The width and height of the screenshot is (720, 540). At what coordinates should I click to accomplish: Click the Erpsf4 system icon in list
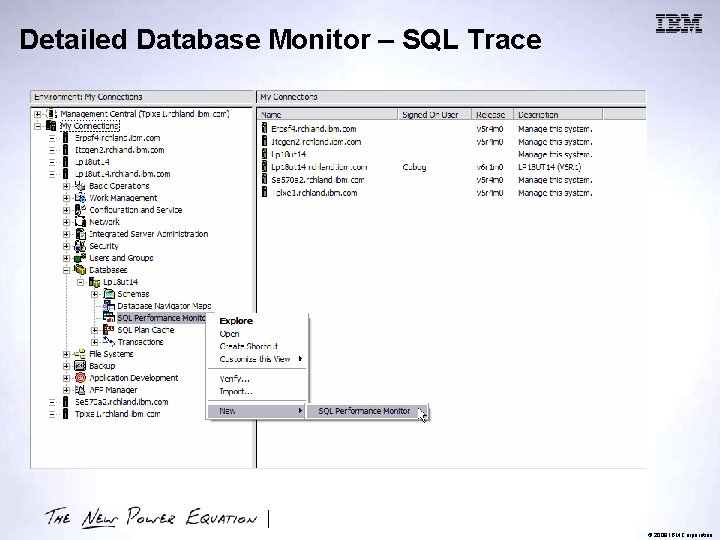tap(264, 128)
